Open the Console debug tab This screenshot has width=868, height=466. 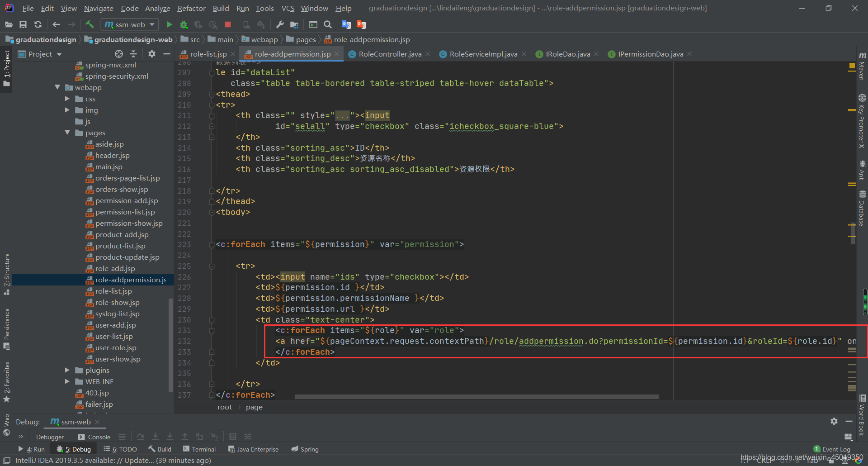pos(94,437)
